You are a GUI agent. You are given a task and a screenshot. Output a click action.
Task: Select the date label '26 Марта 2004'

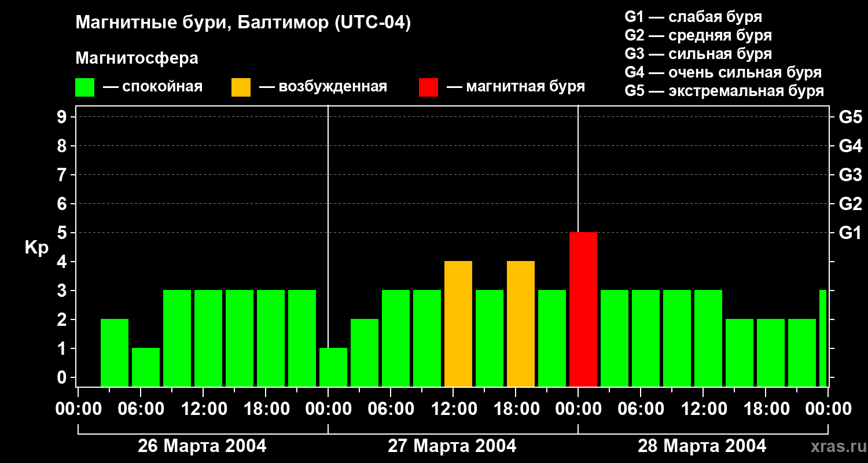coord(202,446)
